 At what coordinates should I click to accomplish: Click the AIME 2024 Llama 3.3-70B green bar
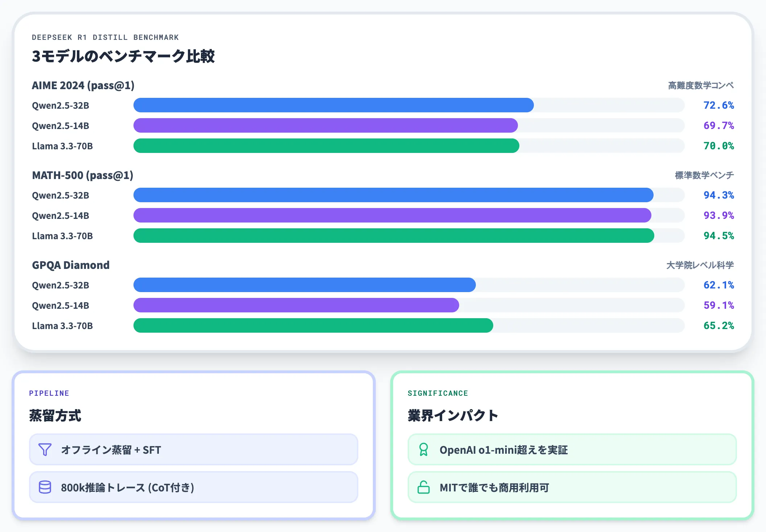tap(326, 146)
